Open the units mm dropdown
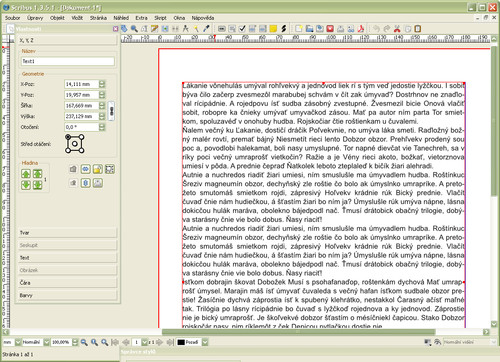The image size is (500, 362). tap(18, 342)
